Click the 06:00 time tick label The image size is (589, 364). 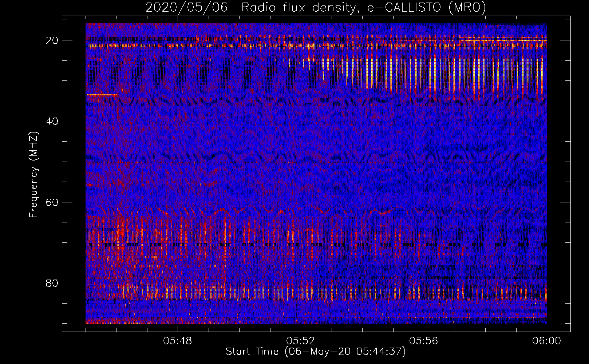tap(546, 341)
